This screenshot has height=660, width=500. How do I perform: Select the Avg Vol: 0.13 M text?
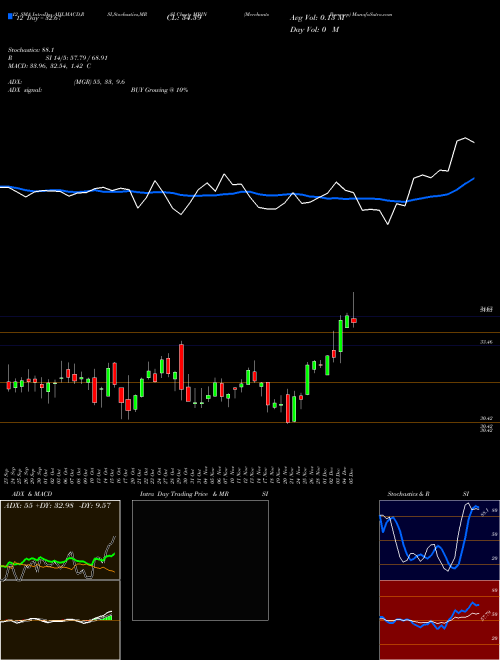[x=317, y=18]
